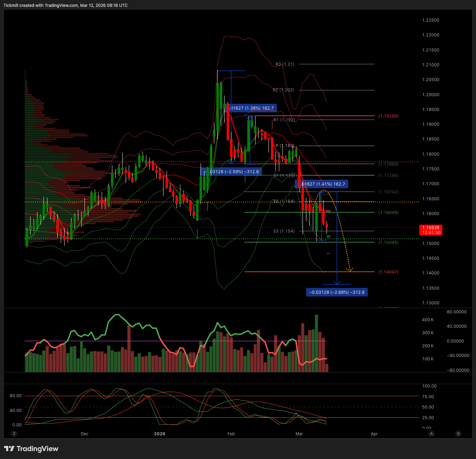The image size is (476, 459).
Task: Click the Z timezone icon at bottom-left
Action: tap(14, 434)
